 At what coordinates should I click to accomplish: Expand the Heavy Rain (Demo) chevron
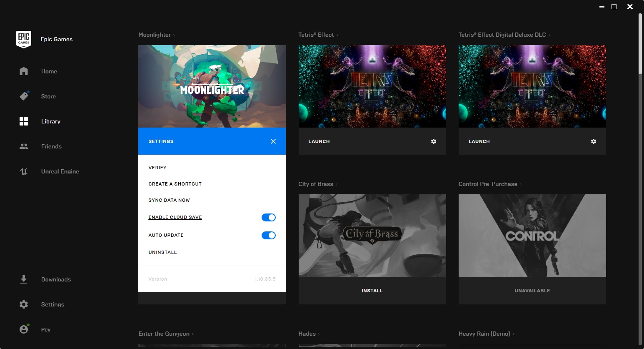tap(513, 334)
